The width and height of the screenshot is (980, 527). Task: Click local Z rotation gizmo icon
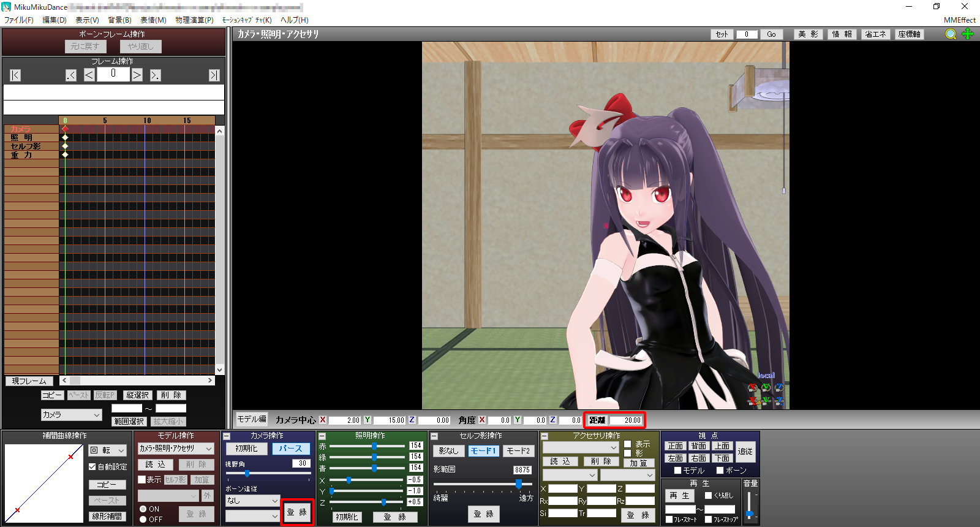pyautogui.click(x=779, y=387)
